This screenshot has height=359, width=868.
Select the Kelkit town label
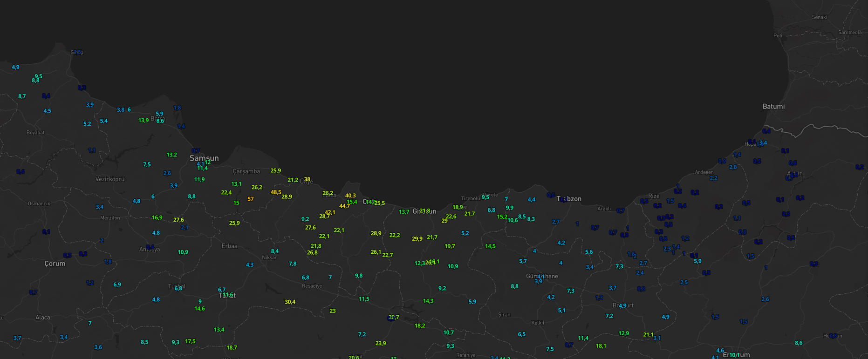pos(538,323)
